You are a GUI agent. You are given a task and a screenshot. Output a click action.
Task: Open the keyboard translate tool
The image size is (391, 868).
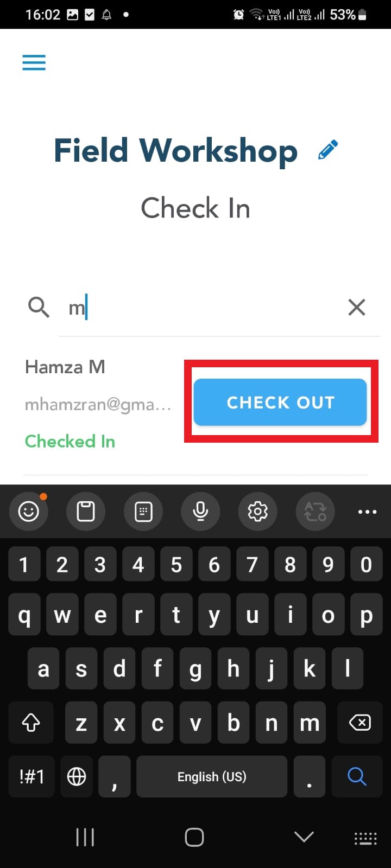(315, 511)
